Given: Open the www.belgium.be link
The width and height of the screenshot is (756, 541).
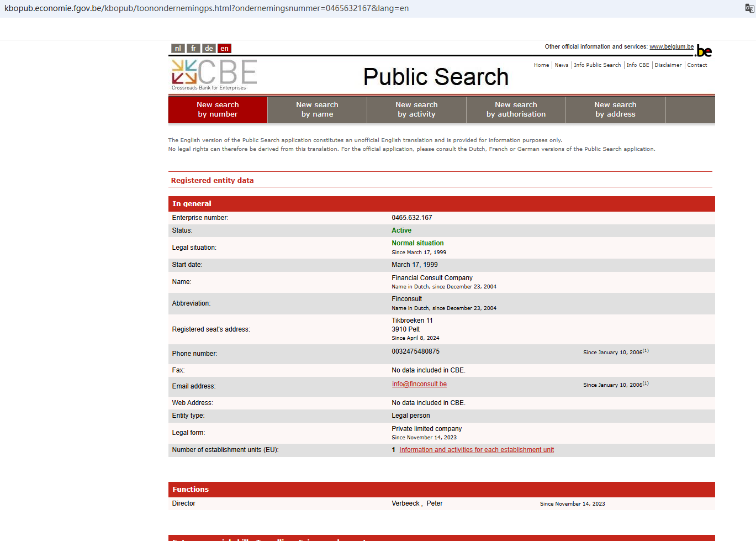Looking at the screenshot, I should [672, 47].
